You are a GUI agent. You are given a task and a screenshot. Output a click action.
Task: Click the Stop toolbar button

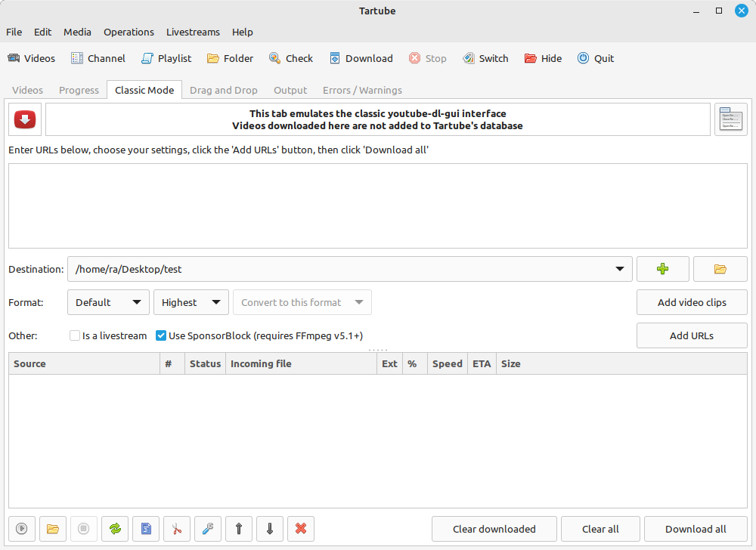point(427,58)
